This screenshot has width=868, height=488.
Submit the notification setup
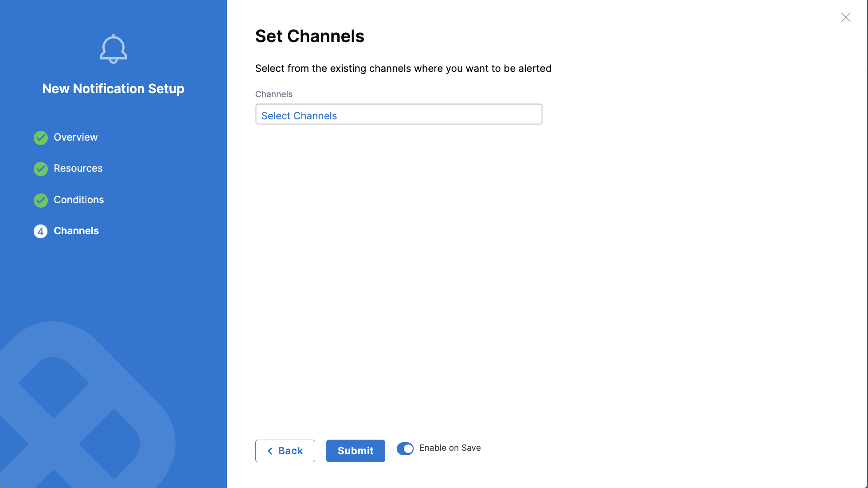tap(356, 451)
